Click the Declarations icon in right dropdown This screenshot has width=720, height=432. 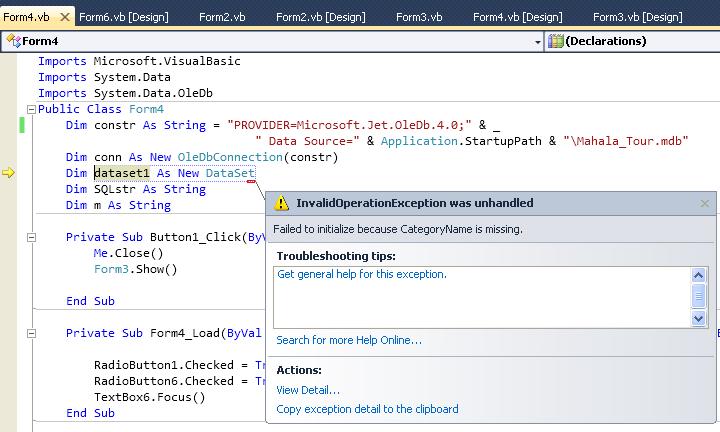556,41
